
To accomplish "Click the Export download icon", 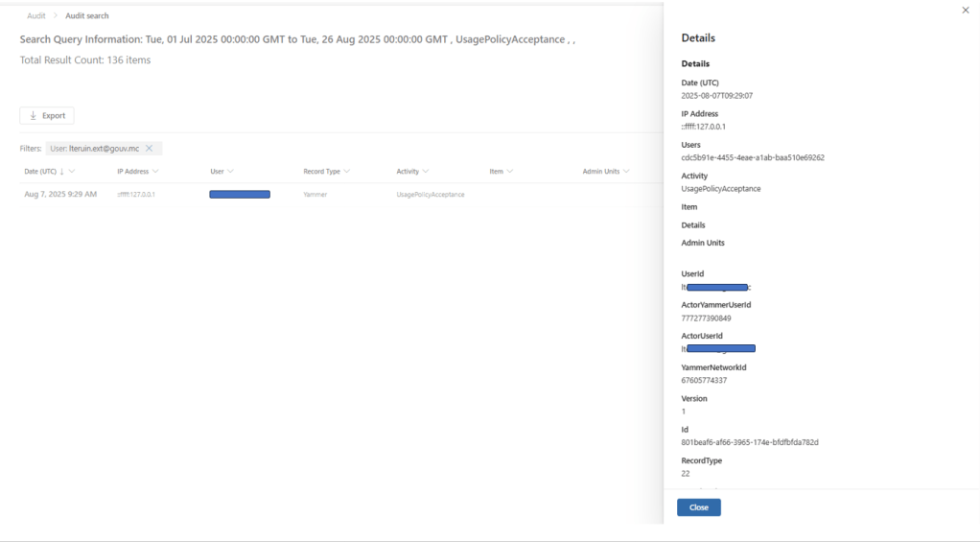I will 34,116.
